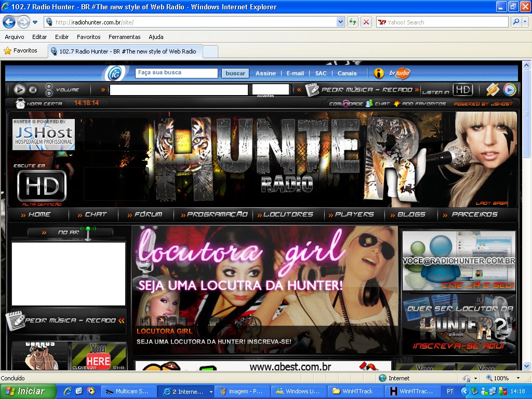The height and width of the screenshot is (399, 532).
Task: Open the Canais link
Action: click(x=347, y=73)
